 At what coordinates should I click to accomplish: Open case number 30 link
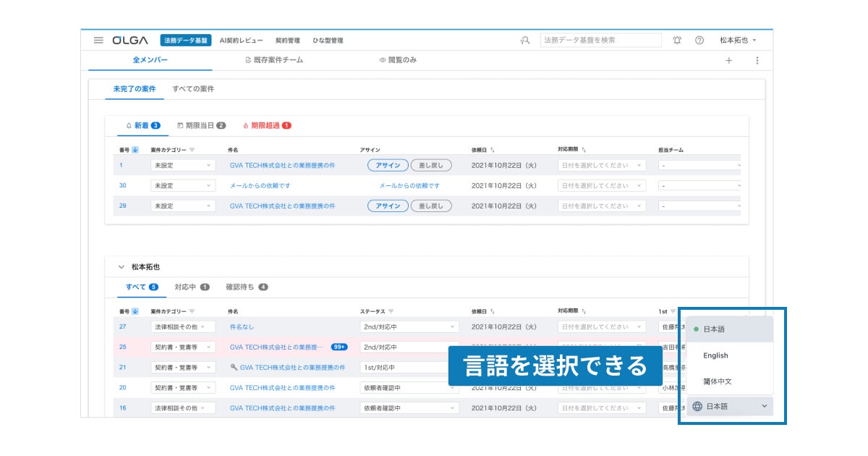point(123,185)
